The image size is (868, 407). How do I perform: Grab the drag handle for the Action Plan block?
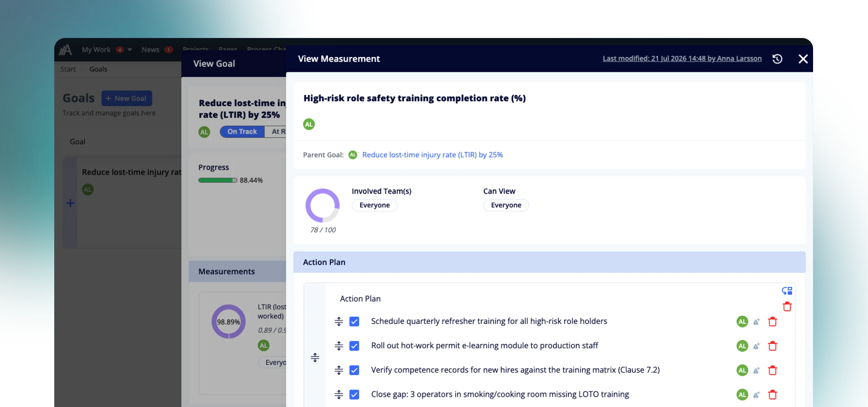(x=315, y=357)
